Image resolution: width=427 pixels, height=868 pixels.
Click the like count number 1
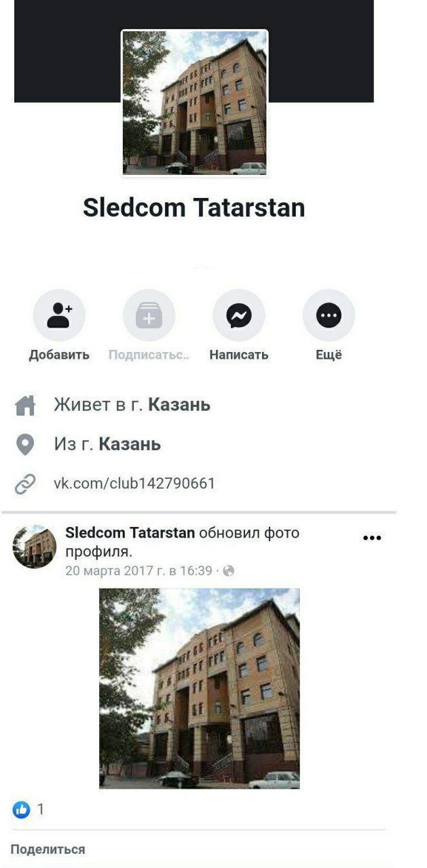[41, 809]
